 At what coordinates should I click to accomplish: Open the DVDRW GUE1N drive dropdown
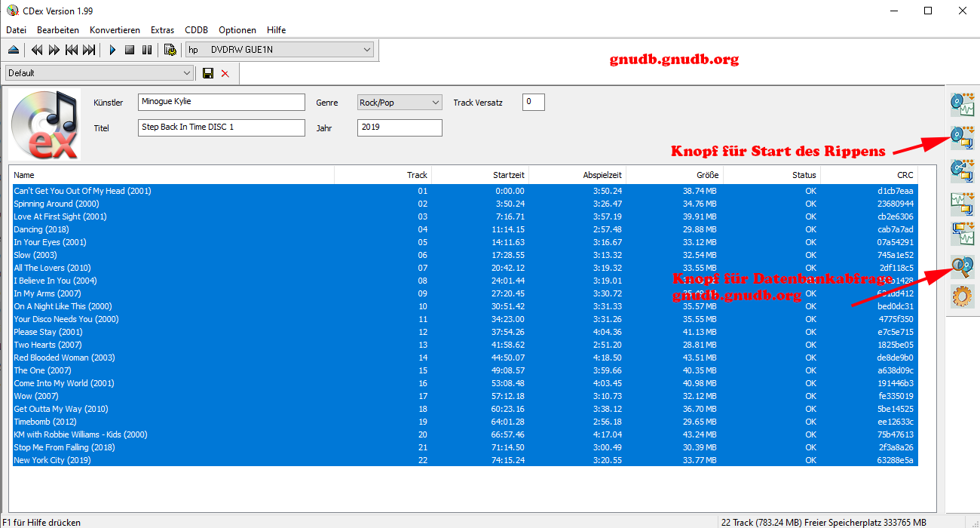point(367,50)
